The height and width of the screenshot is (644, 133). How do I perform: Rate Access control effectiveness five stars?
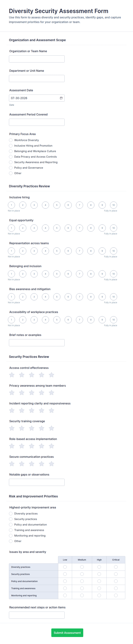click(51, 375)
